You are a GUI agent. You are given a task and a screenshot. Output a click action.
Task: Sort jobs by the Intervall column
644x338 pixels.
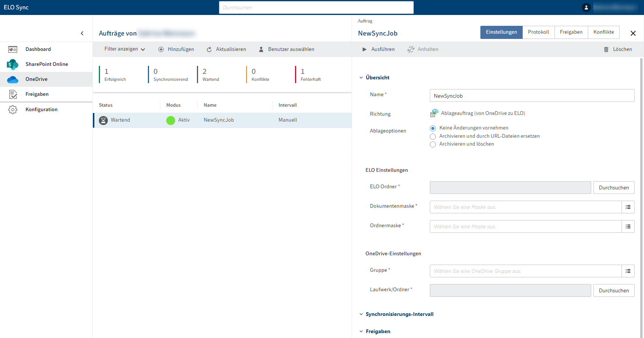coord(288,105)
